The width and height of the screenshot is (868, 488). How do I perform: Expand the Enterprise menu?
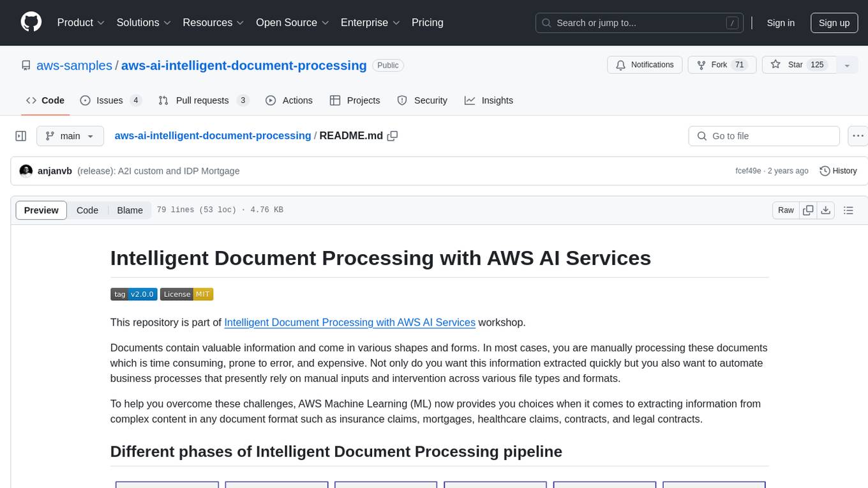click(x=370, y=22)
